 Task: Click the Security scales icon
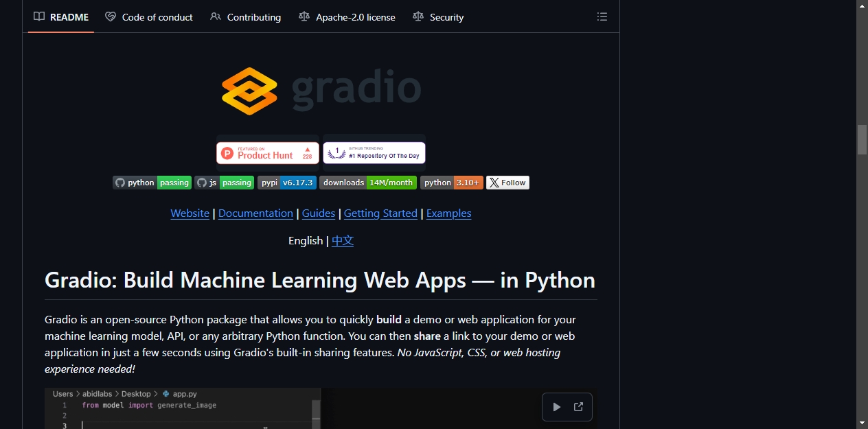tap(418, 17)
